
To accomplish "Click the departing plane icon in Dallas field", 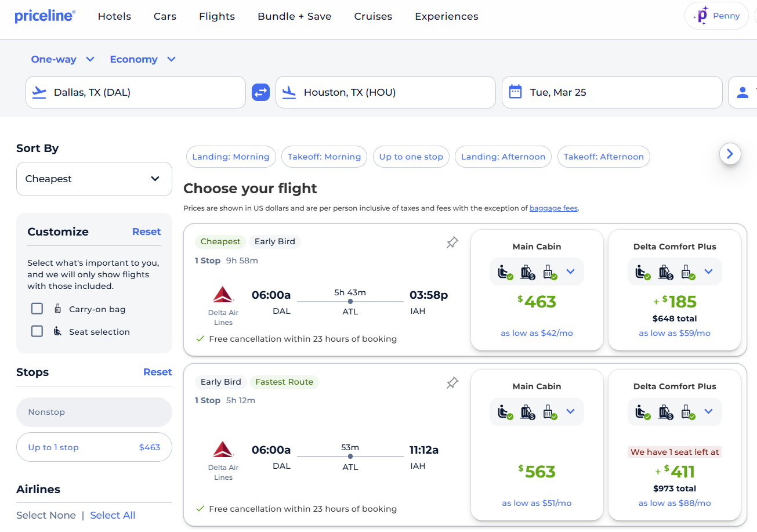I will pyautogui.click(x=39, y=92).
